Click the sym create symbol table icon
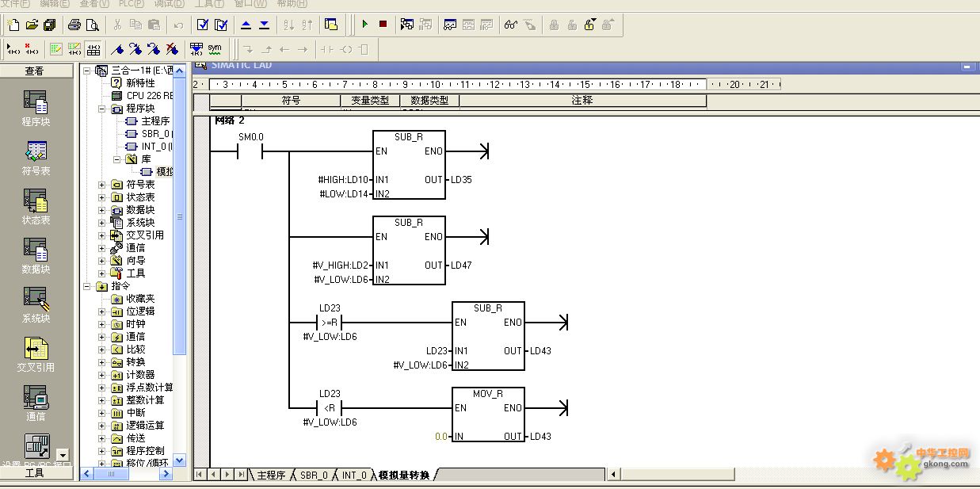This screenshot has width=980, height=489. pos(215,49)
